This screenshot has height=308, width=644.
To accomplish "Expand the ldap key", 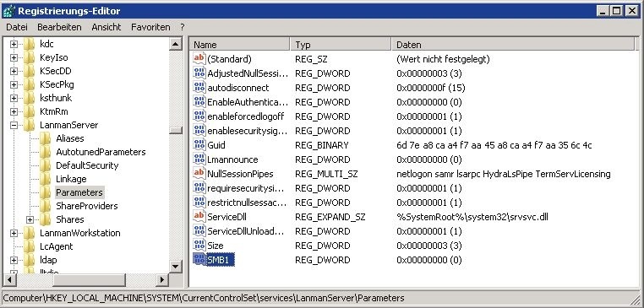I will click(14, 261).
